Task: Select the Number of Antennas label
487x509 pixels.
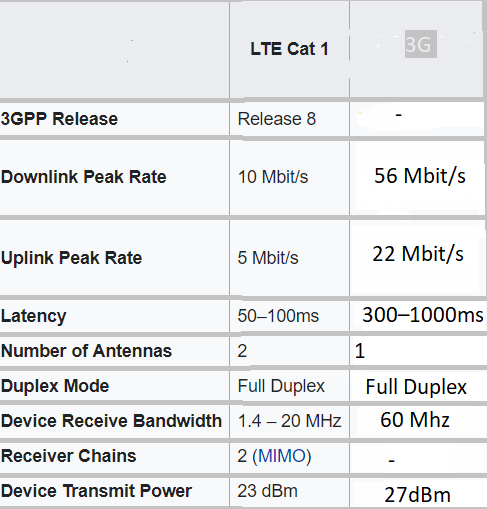Action: tap(86, 351)
